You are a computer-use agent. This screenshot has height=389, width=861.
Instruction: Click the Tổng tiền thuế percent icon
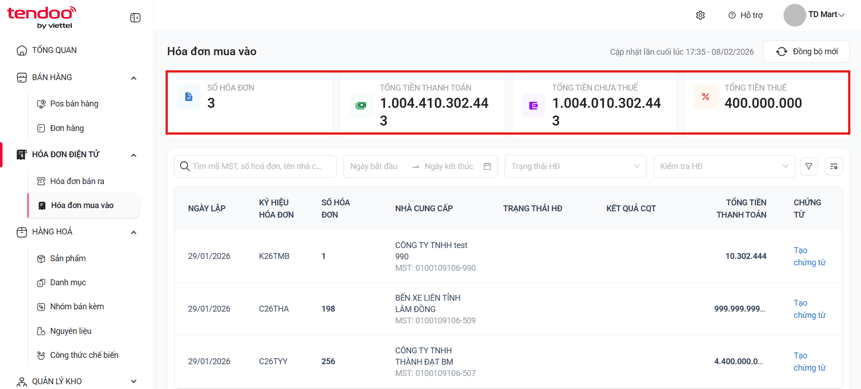click(706, 97)
